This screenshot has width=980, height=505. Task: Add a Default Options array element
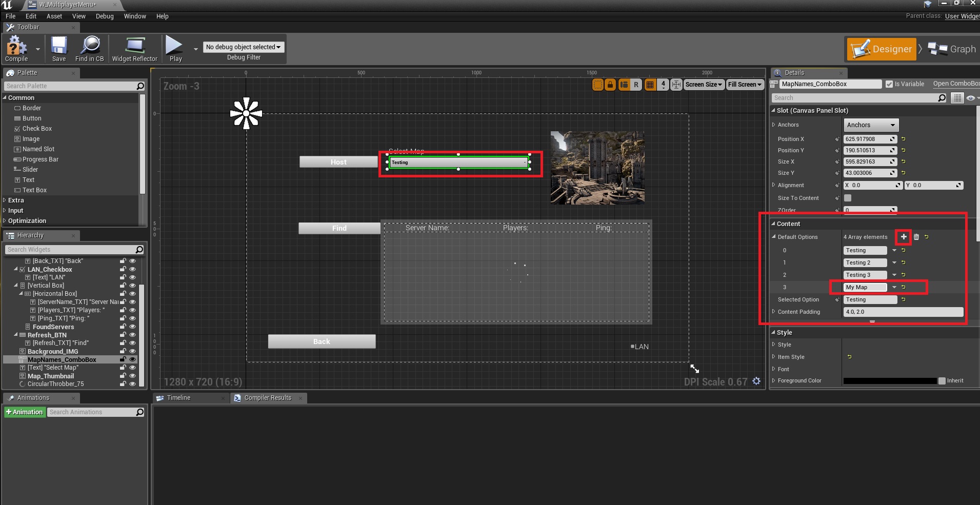click(904, 237)
